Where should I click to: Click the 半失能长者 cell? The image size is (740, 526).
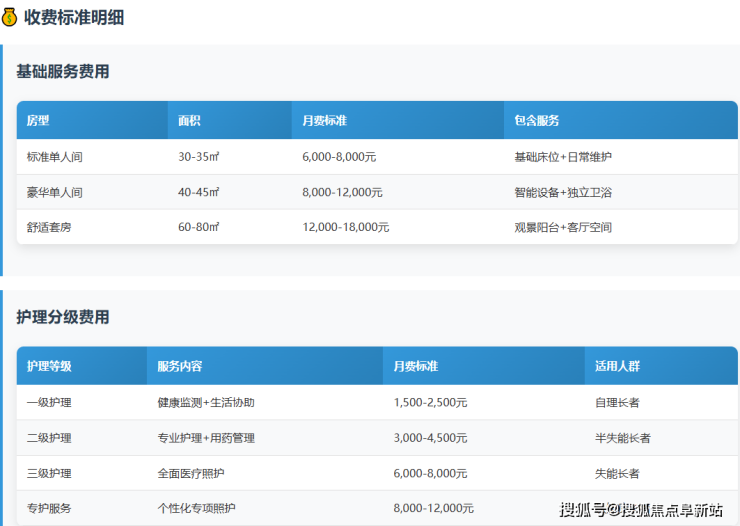pos(622,438)
